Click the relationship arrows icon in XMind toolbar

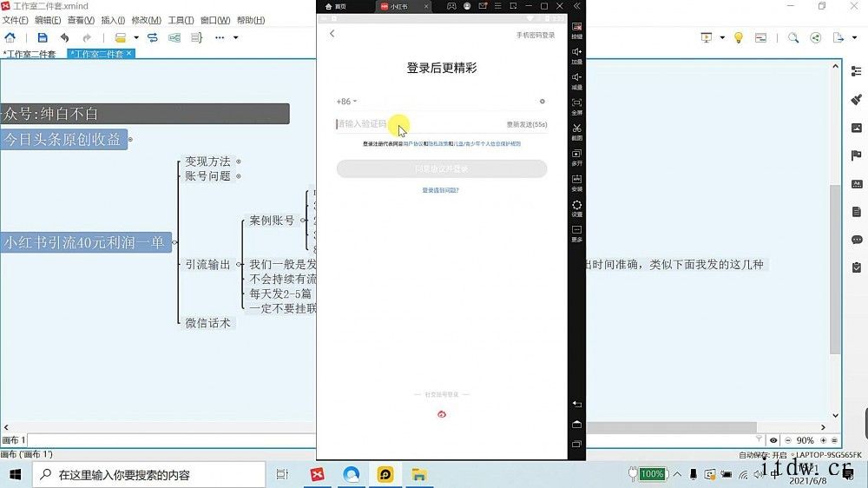click(153, 37)
